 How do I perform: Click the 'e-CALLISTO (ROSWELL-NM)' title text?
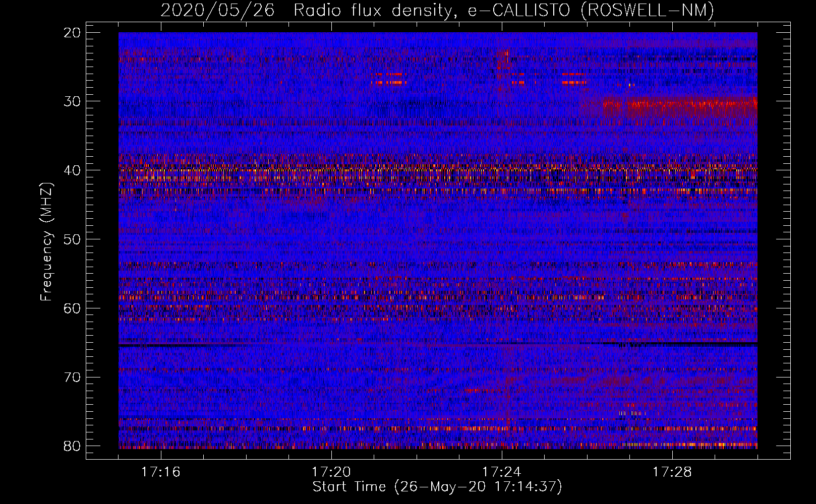(591, 10)
